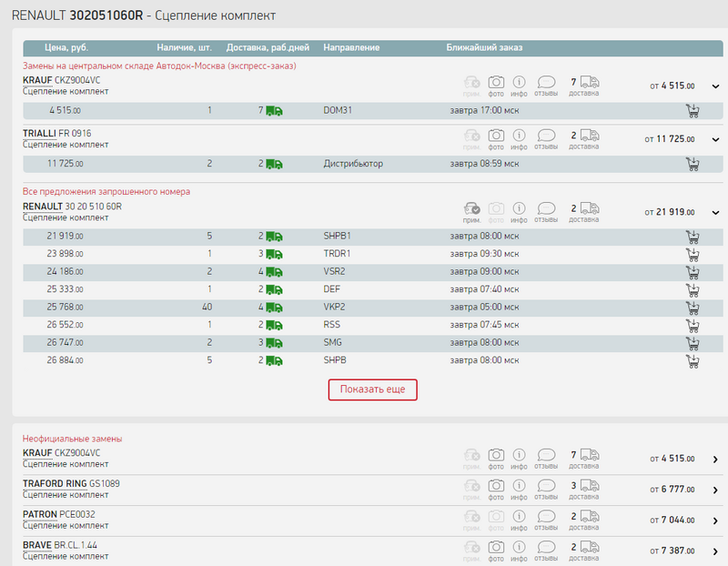Open TRAFORD RING brand link
This screenshot has height=566, width=728.
click(x=55, y=484)
